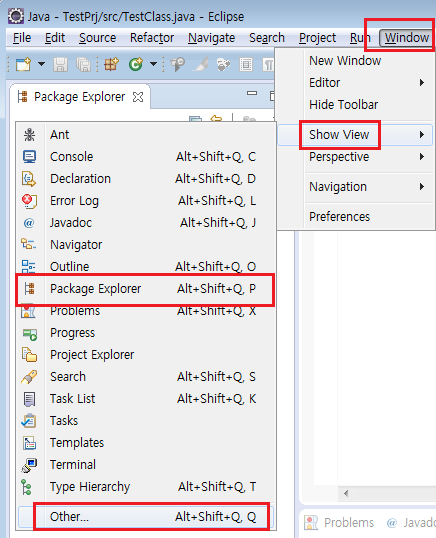This screenshot has width=436, height=538.
Task: Close the Package Explorer tab
Action: click(138, 97)
